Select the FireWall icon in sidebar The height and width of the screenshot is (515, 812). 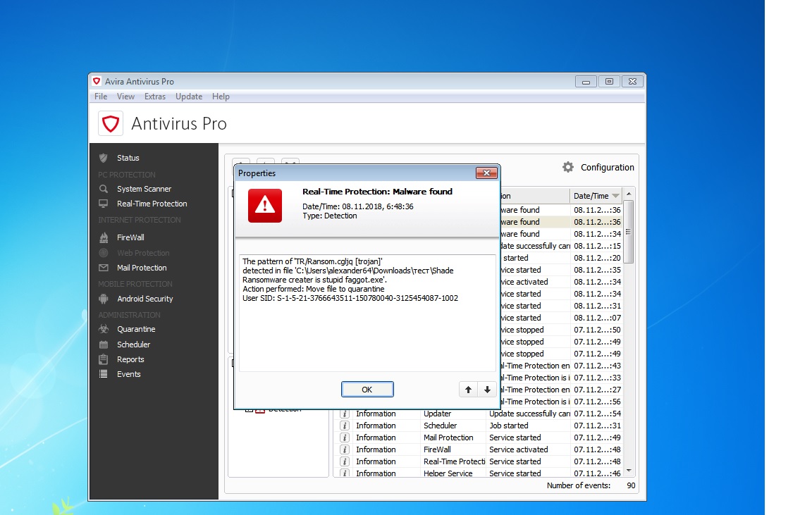pyautogui.click(x=104, y=237)
